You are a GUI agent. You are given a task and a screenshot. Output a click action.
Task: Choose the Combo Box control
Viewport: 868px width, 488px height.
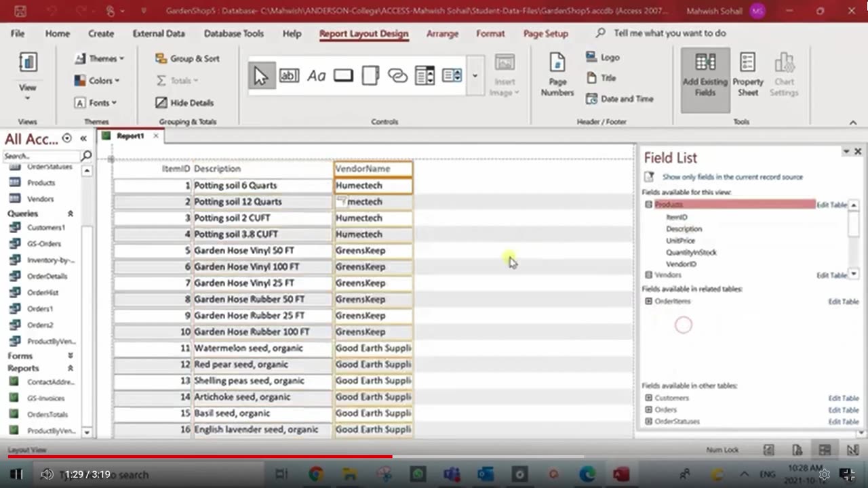coord(452,75)
